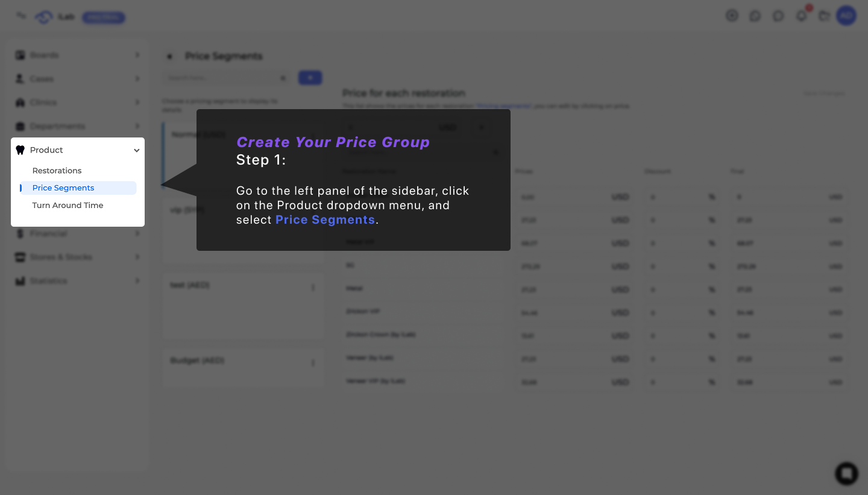Image resolution: width=868 pixels, height=495 pixels.
Task: Click the Statistics chart icon
Action: click(20, 281)
